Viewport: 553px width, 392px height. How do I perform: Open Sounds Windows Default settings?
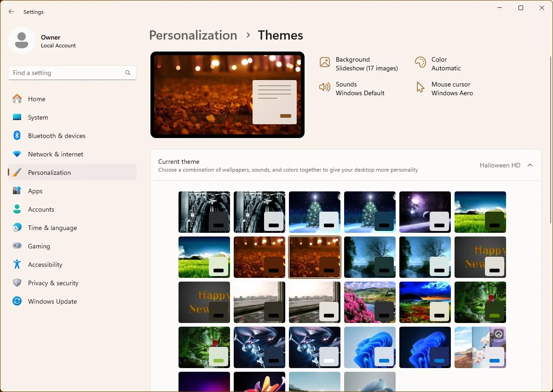tap(352, 89)
